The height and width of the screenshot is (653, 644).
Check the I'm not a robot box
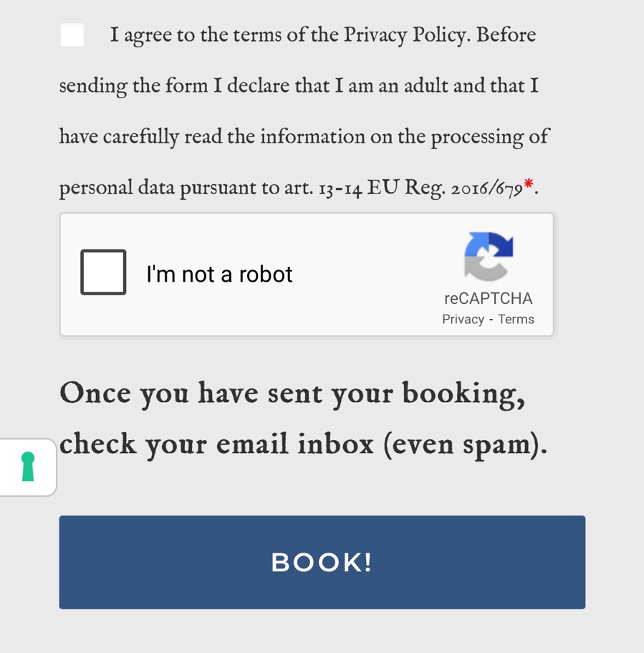(103, 272)
